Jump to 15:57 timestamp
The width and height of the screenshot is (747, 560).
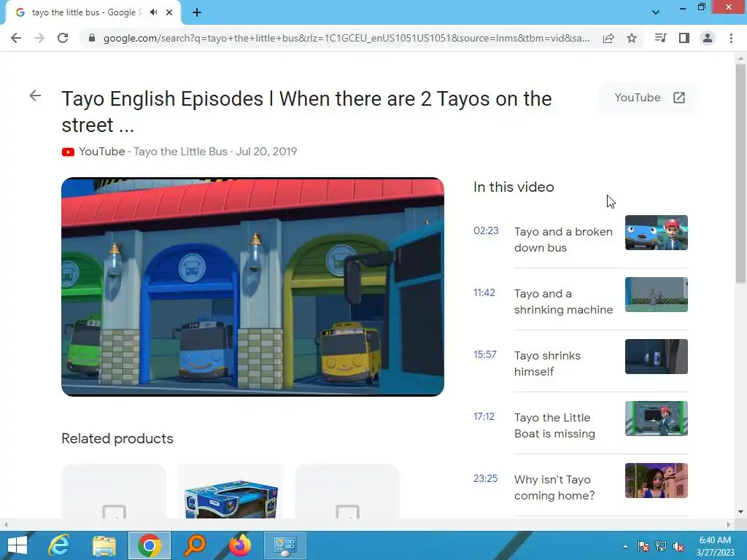tap(485, 355)
